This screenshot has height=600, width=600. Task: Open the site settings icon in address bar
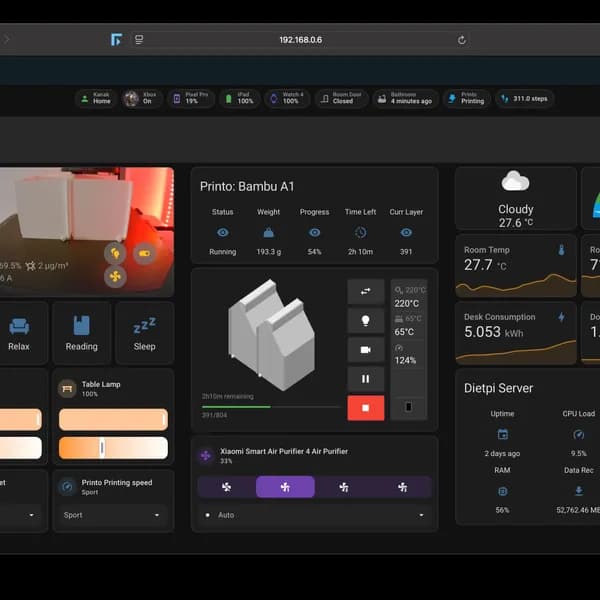tap(139, 39)
